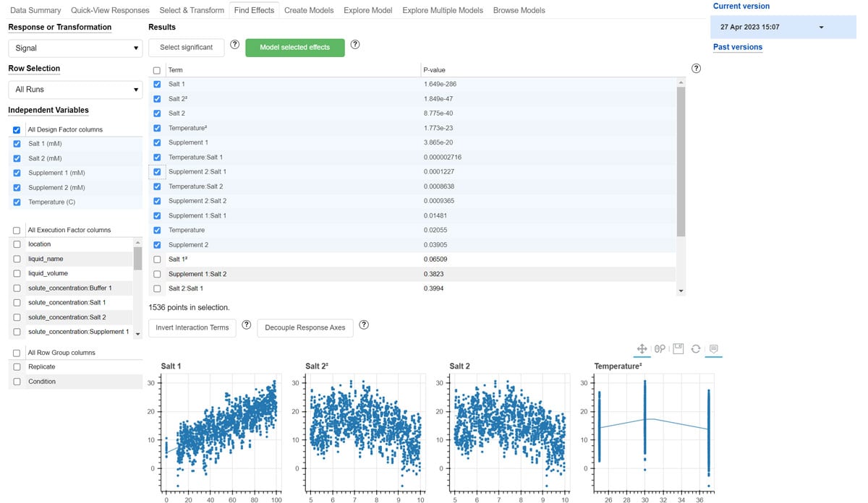Save the plot image using the floppy disk icon
The height and width of the screenshot is (503, 868).
678,348
